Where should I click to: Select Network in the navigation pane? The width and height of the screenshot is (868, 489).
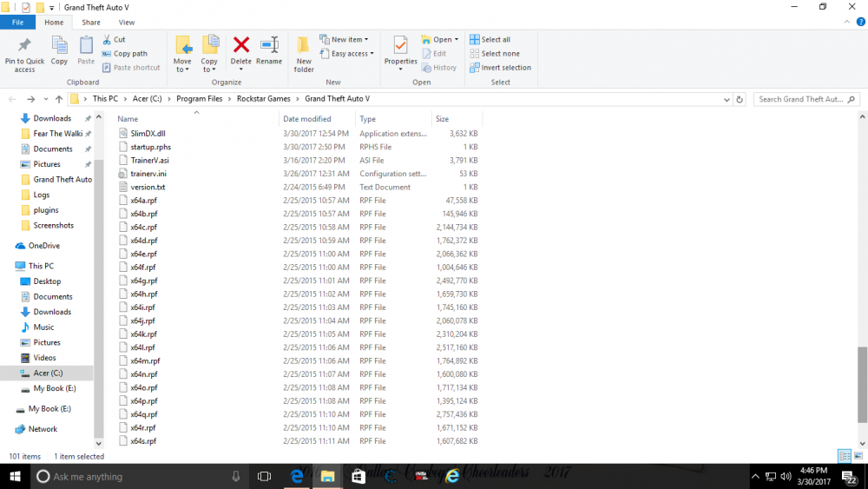43,429
